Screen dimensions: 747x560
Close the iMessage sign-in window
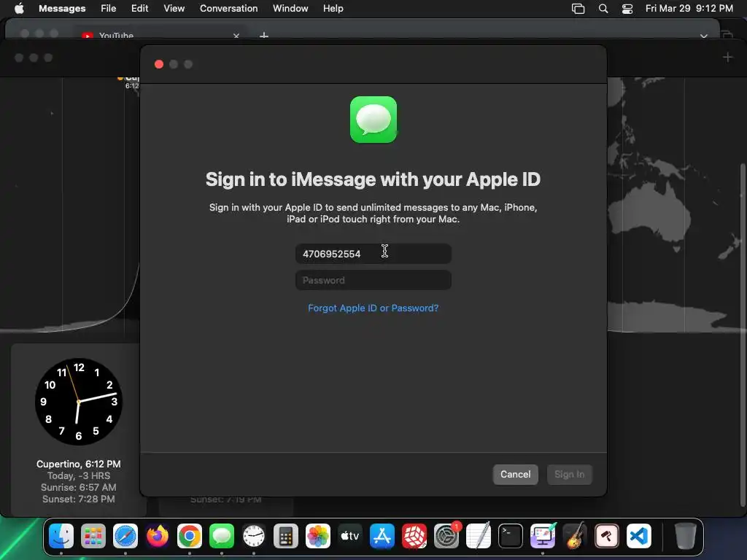159,64
